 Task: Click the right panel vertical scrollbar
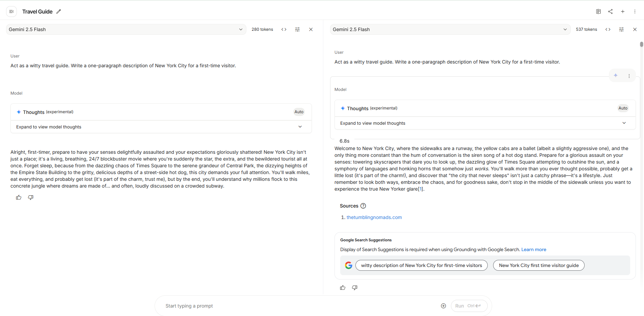pos(641,45)
